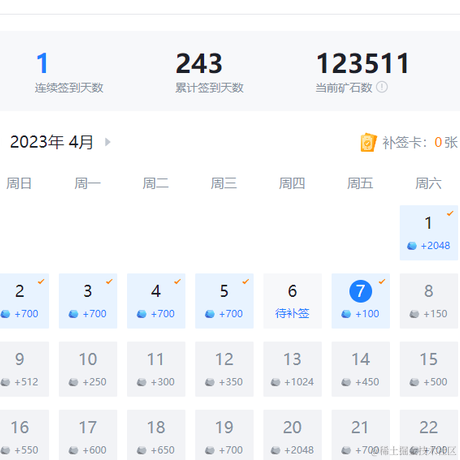
Task: Click the 补签卡 card icon
Action: click(x=368, y=142)
